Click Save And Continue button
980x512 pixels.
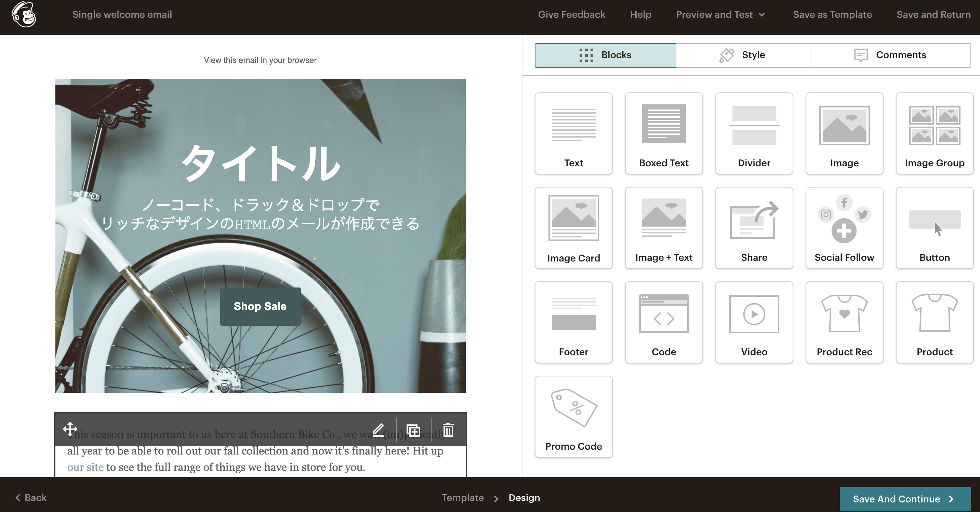(x=904, y=499)
